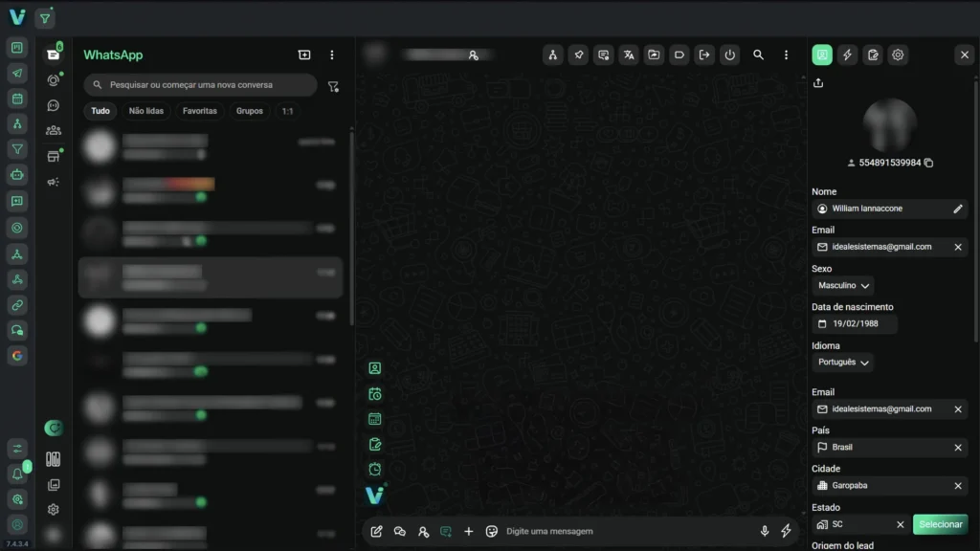Open the Idioma dropdown showing Português
The height and width of the screenshot is (551, 980).
[x=843, y=363]
